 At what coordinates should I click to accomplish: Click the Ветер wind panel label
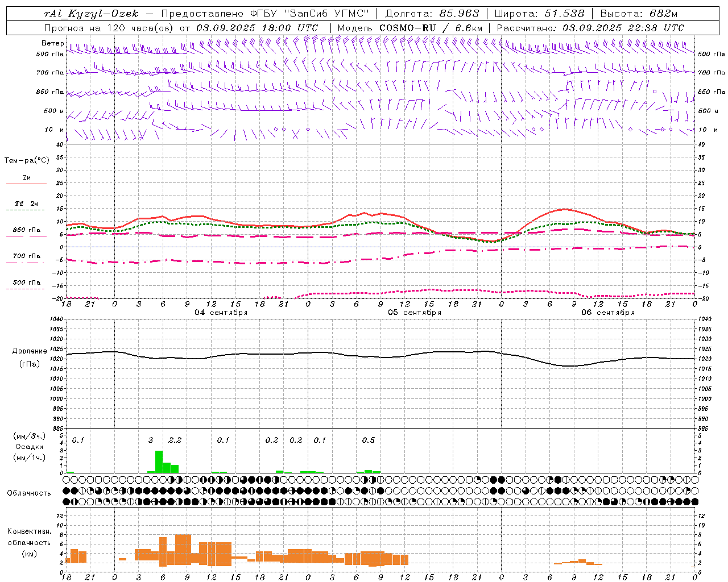coord(52,43)
